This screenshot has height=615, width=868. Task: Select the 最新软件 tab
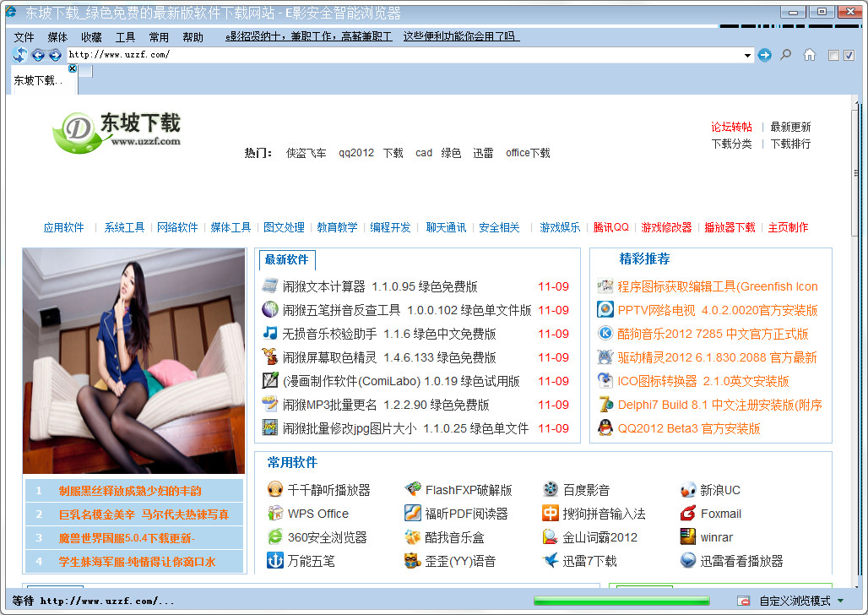click(287, 260)
